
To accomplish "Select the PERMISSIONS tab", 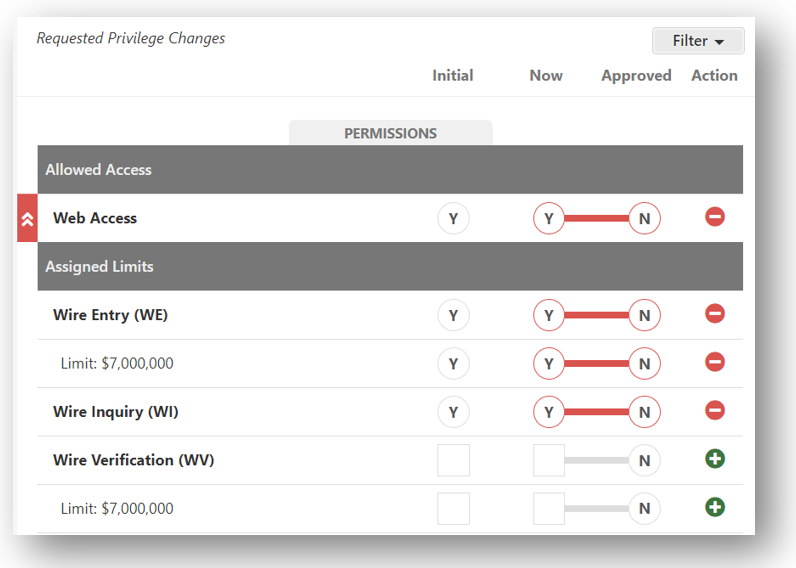I will [390, 133].
